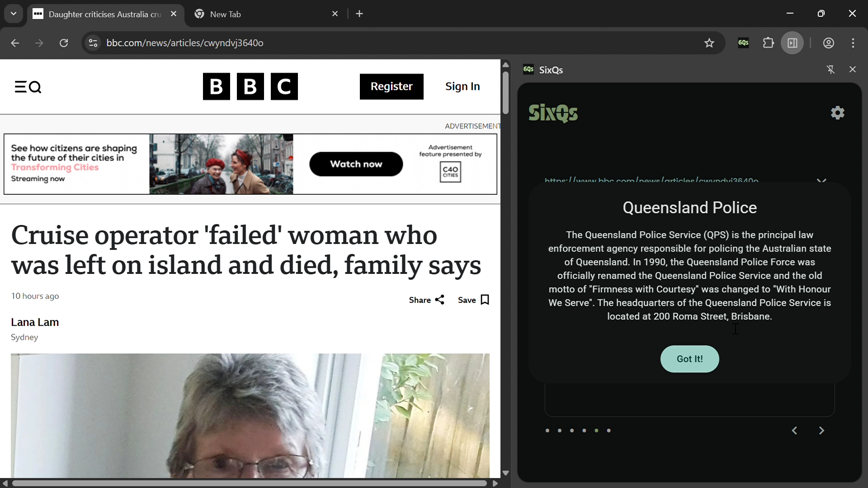868x488 pixels.
Task: Open the BBC menu and search icon
Action: [x=28, y=87]
